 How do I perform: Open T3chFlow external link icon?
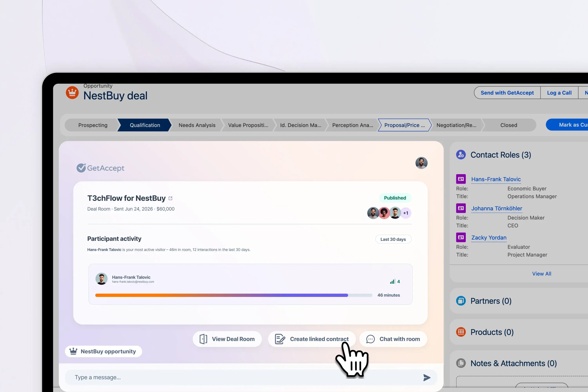(171, 198)
